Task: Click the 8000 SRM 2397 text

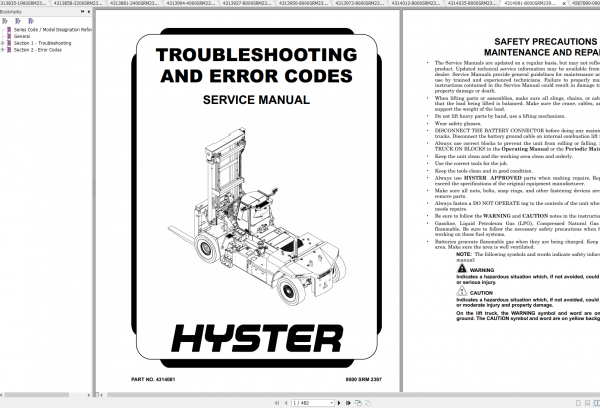Action: (364, 379)
